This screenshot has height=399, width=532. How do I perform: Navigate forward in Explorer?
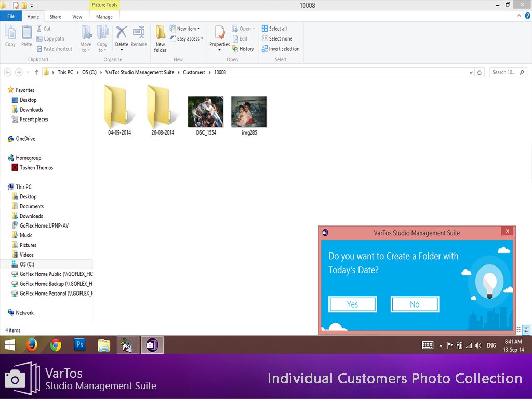click(x=19, y=72)
